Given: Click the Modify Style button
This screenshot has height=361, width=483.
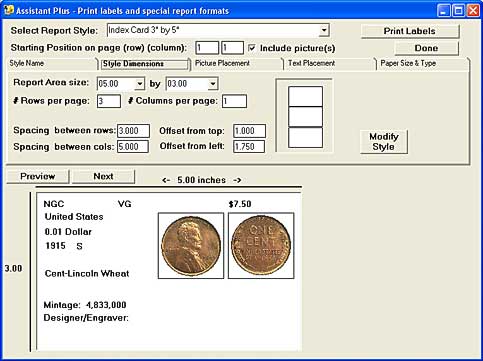Looking at the screenshot, I should click(384, 142).
